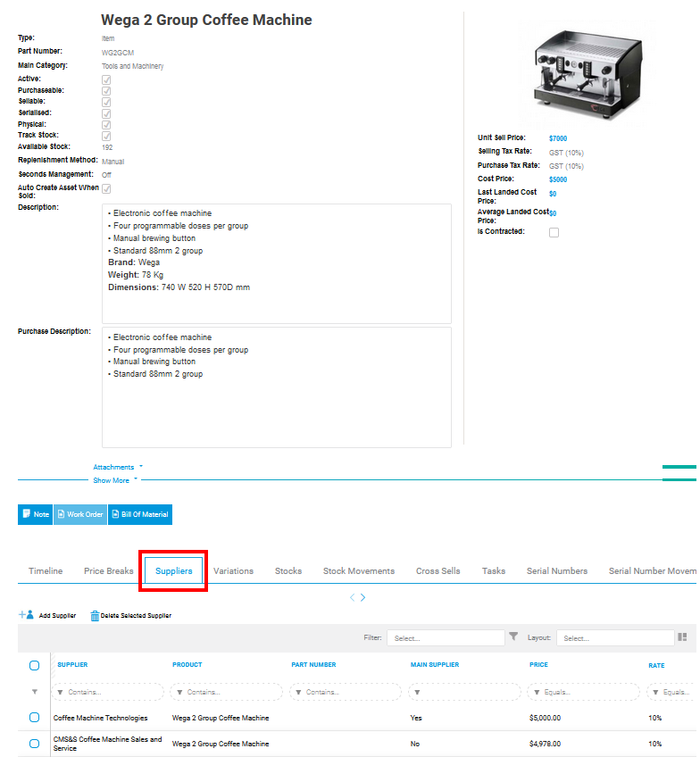
Task: Click the filter row funnel under select-all
Action: 34,692
